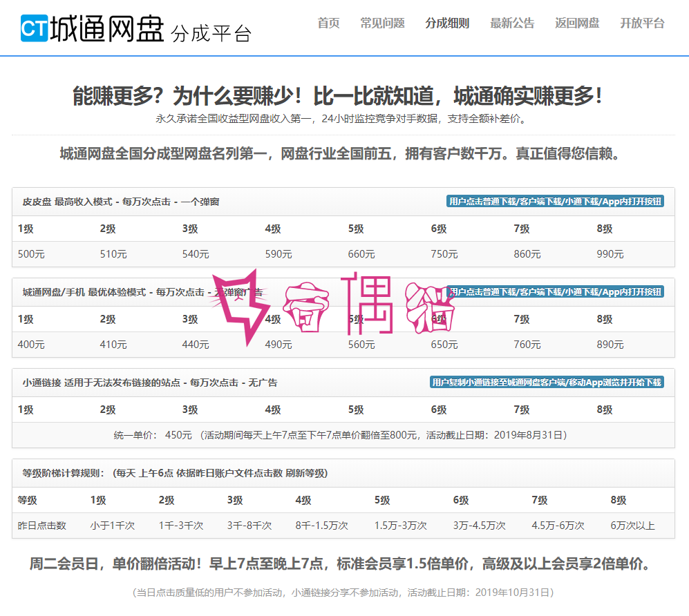The width and height of the screenshot is (689, 616).
Task: Select the 440元 price cell
Action: (196, 345)
